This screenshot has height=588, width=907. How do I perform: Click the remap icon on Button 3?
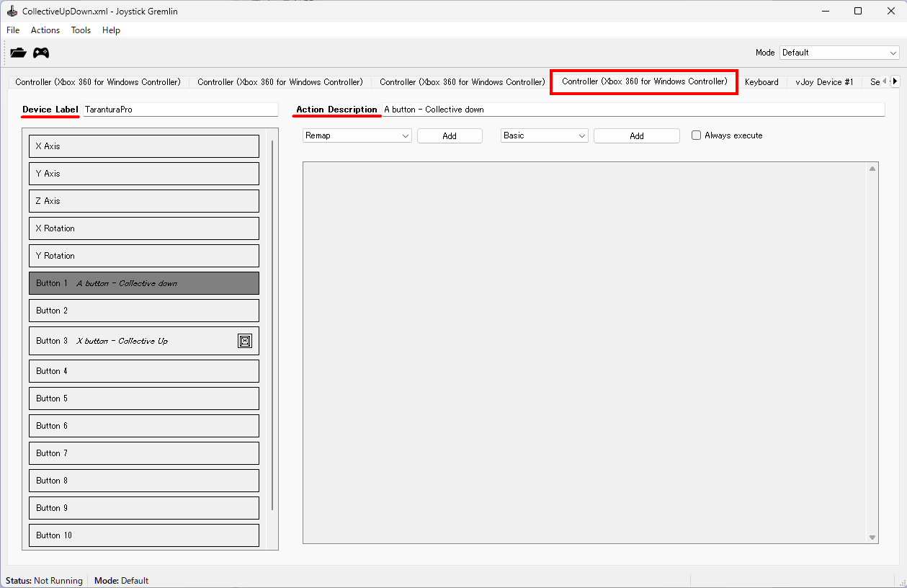click(x=245, y=341)
